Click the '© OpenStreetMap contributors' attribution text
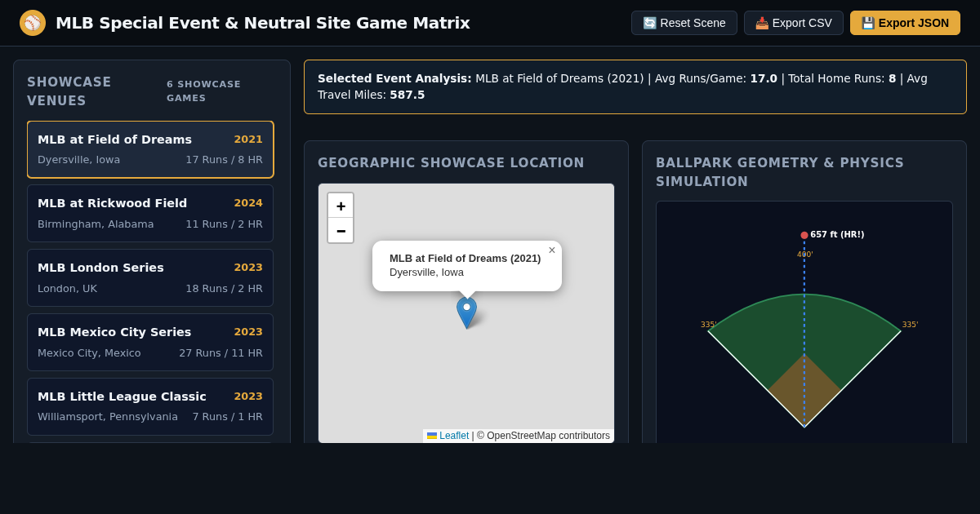The image size is (980, 514). coord(544,436)
